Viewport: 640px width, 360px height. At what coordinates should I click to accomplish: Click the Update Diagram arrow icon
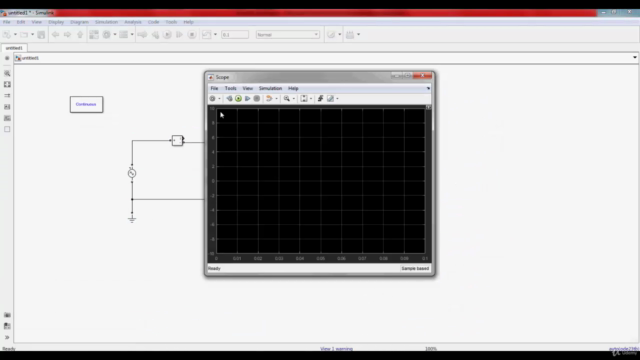point(142,35)
